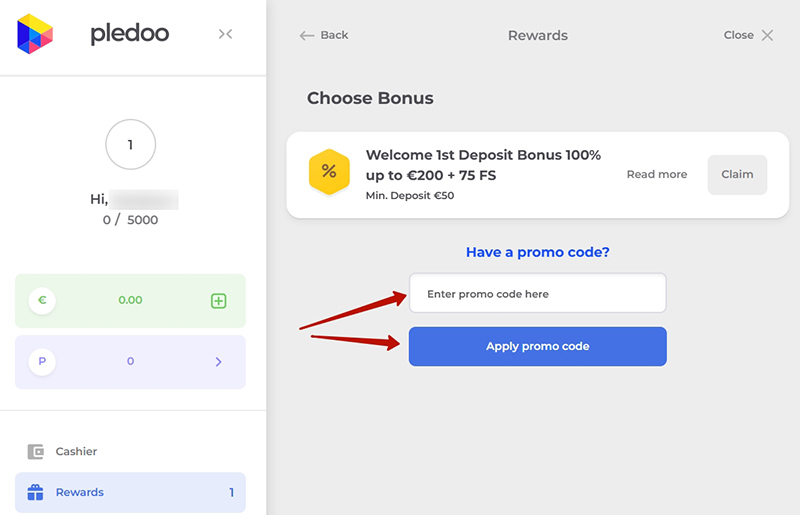Open the Cashier menu item
Image resolution: width=800 pixels, height=515 pixels.
click(76, 451)
